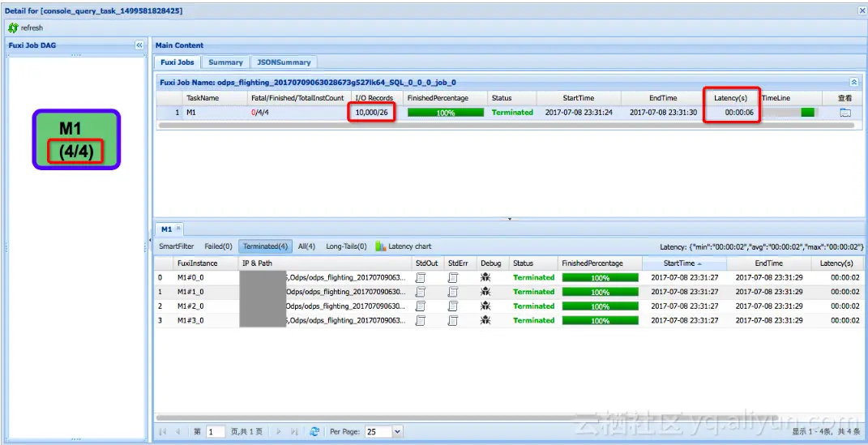Open the JSONSummary tab
This screenshot has width=868, height=445.
coord(284,62)
